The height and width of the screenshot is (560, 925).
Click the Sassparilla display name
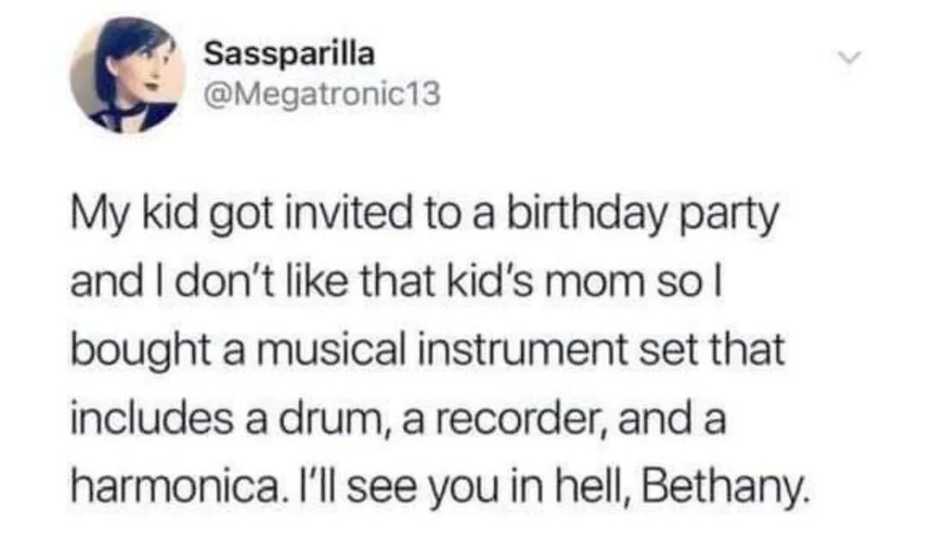[289, 54]
